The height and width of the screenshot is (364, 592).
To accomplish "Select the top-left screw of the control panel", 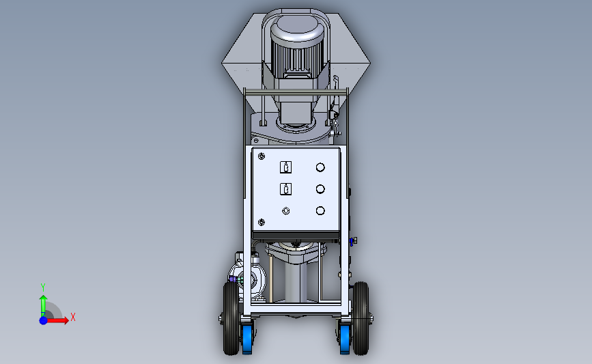I will tap(262, 156).
